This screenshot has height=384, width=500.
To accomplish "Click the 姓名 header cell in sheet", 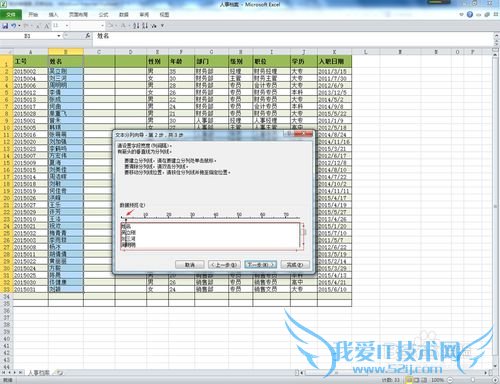I will click(66, 61).
